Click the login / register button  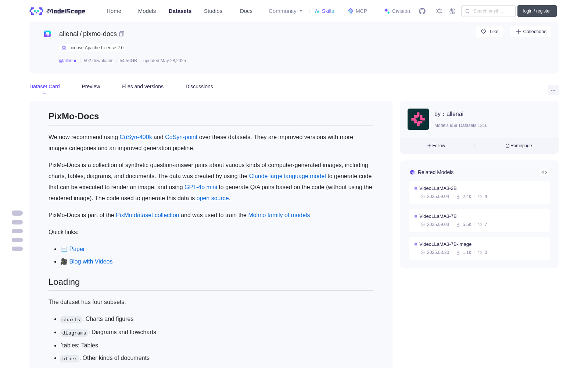pyautogui.click(x=537, y=11)
